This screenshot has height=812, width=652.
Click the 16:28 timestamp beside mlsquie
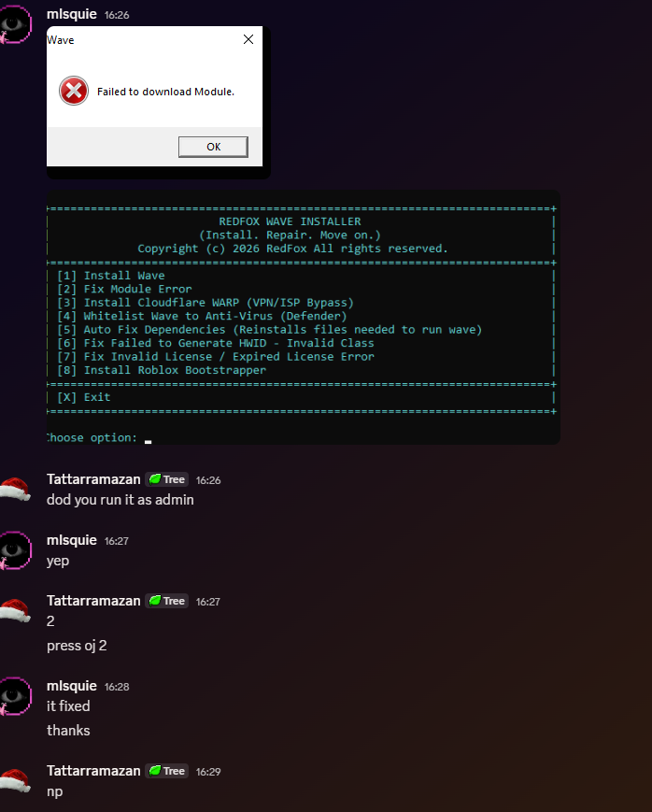coord(117,687)
